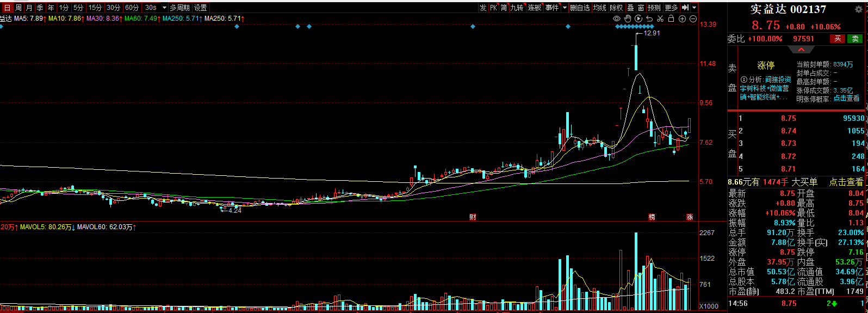
Task: Collapse the limit-up info panel chevron
Action: [x=802, y=50]
